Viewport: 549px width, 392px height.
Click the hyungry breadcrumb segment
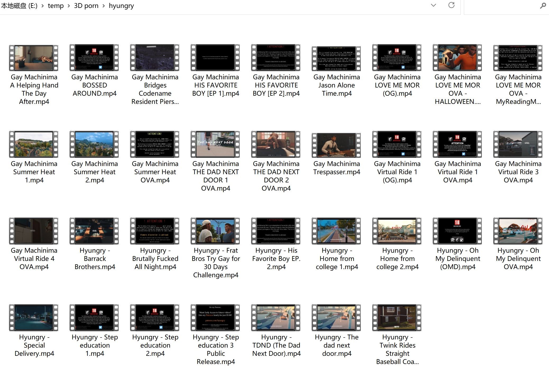point(121,6)
